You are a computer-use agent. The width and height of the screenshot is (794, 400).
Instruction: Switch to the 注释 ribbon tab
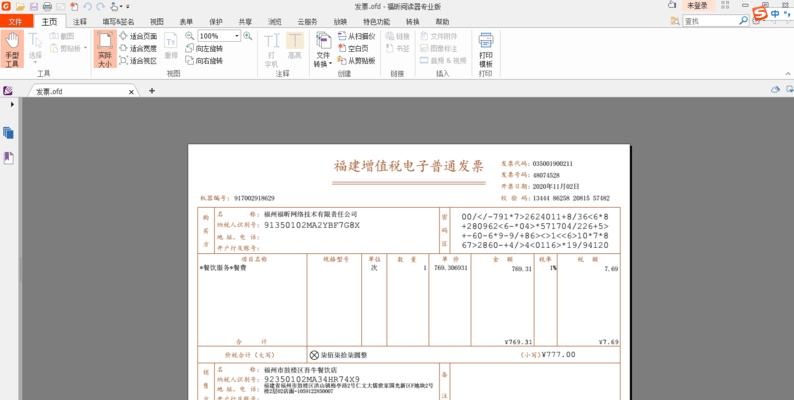[80, 22]
